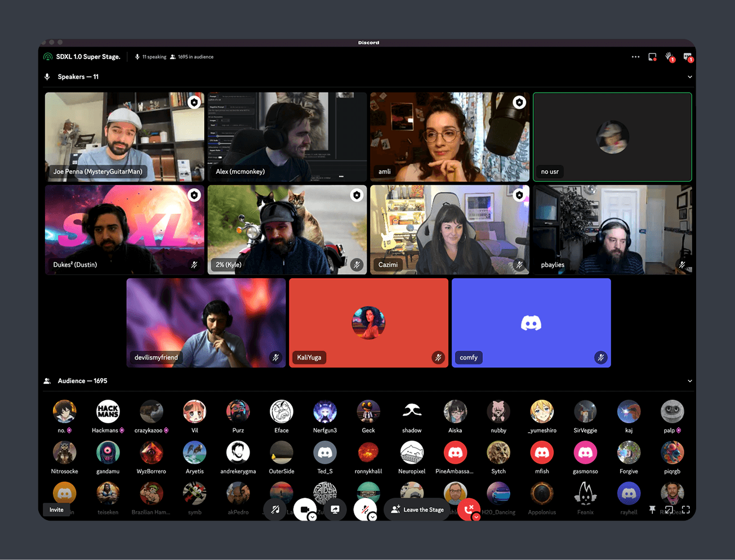
Task: Open microphone options dropdown arrow
Action: pos(373,517)
